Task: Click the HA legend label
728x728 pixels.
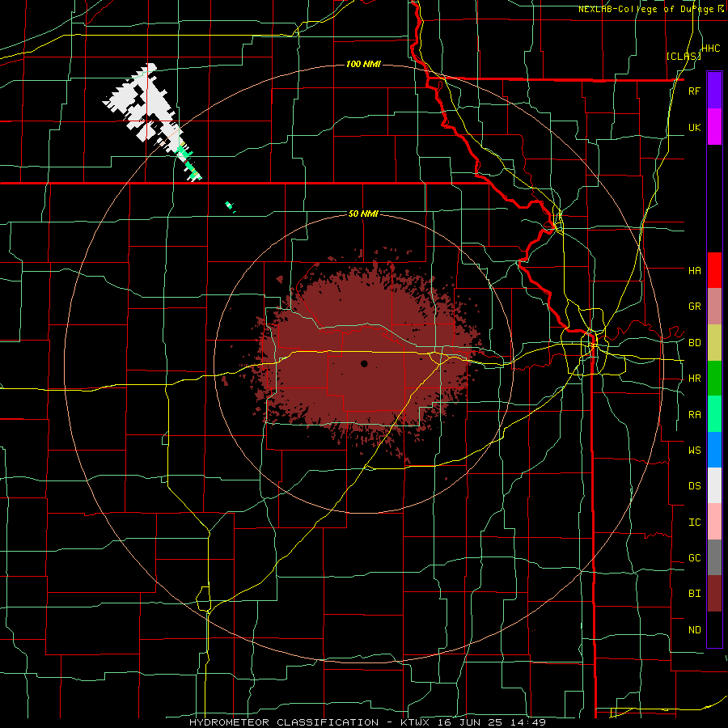Action: tap(694, 270)
